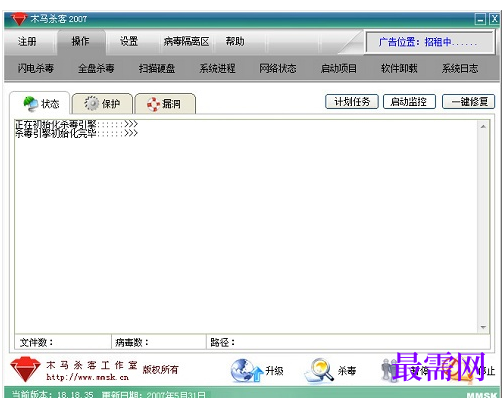The image size is (504, 398).
Task: Click the 更新日期 2007年5月31日 text
Action: click(154, 394)
